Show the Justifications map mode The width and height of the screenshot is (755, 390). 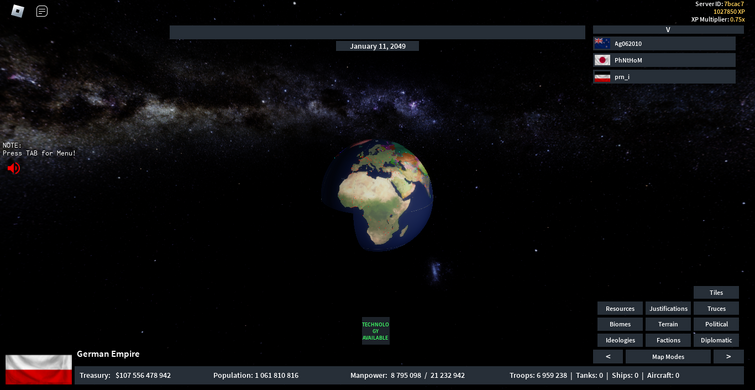coord(668,309)
